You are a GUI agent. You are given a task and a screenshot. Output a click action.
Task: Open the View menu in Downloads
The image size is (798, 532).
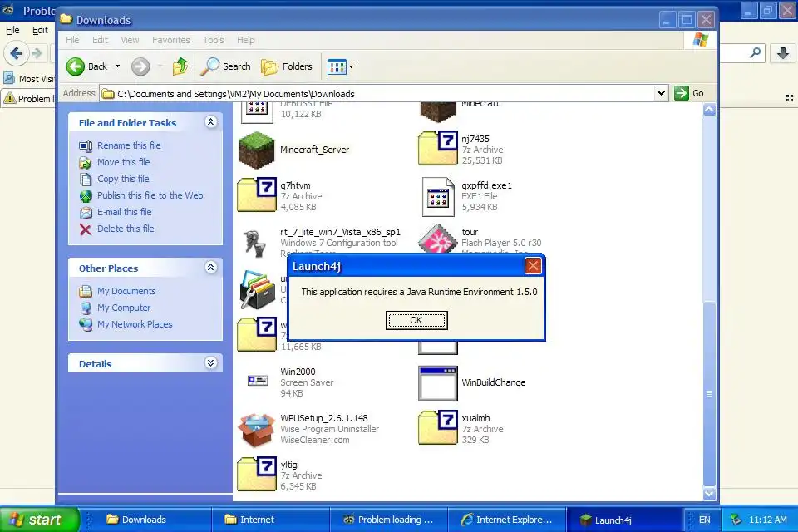point(130,40)
